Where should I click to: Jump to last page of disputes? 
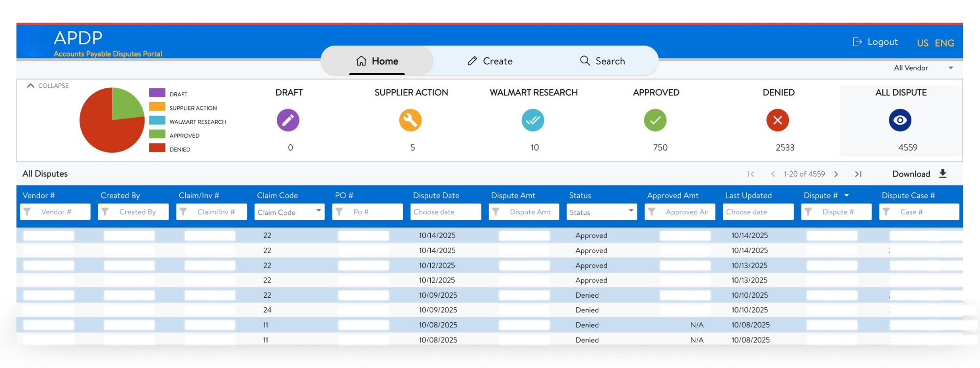coord(858,174)
